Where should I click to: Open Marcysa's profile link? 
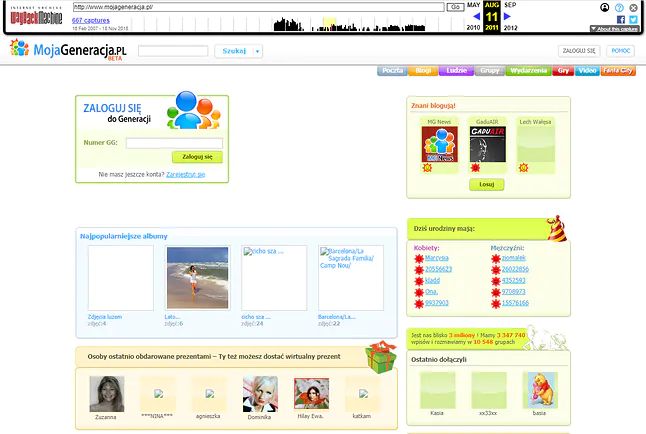437,258
